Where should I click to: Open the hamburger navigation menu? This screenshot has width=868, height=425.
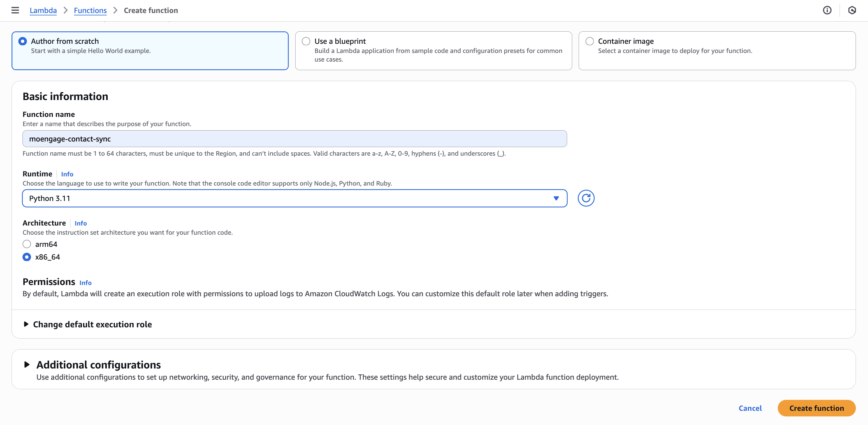tap(15, 10)
